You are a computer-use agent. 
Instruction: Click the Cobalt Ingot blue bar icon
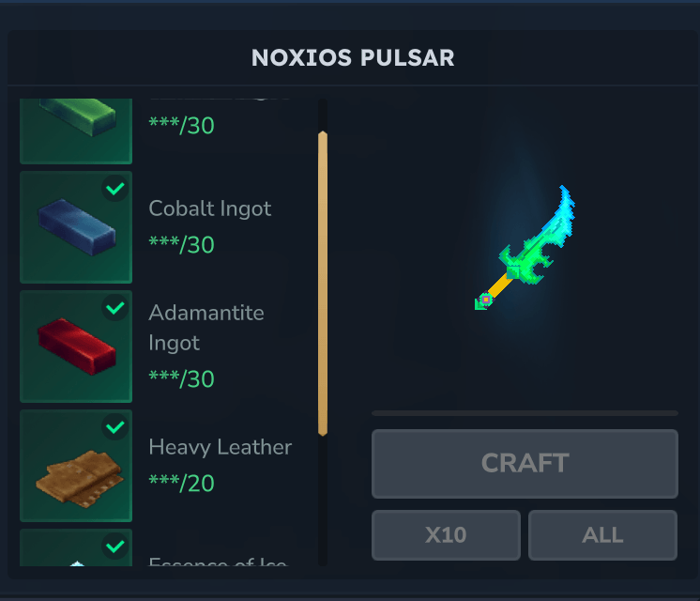click(76, 227)
